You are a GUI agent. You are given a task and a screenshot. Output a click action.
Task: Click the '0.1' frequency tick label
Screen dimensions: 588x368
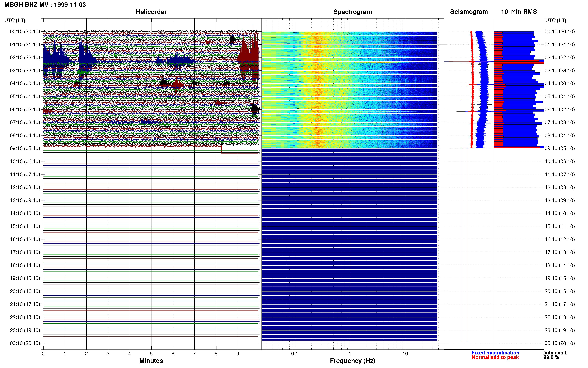tap(295, 354)
